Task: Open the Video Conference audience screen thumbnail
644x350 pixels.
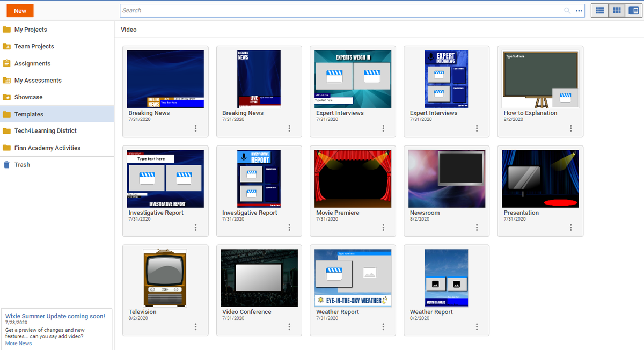Action: pos(259,278)
